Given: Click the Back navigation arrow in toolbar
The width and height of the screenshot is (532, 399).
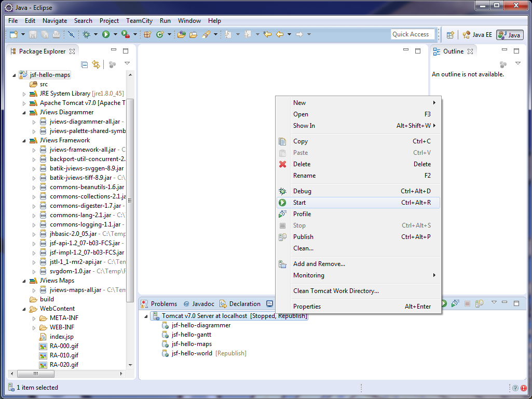Looking at the screenshot, I should (280, 35).
